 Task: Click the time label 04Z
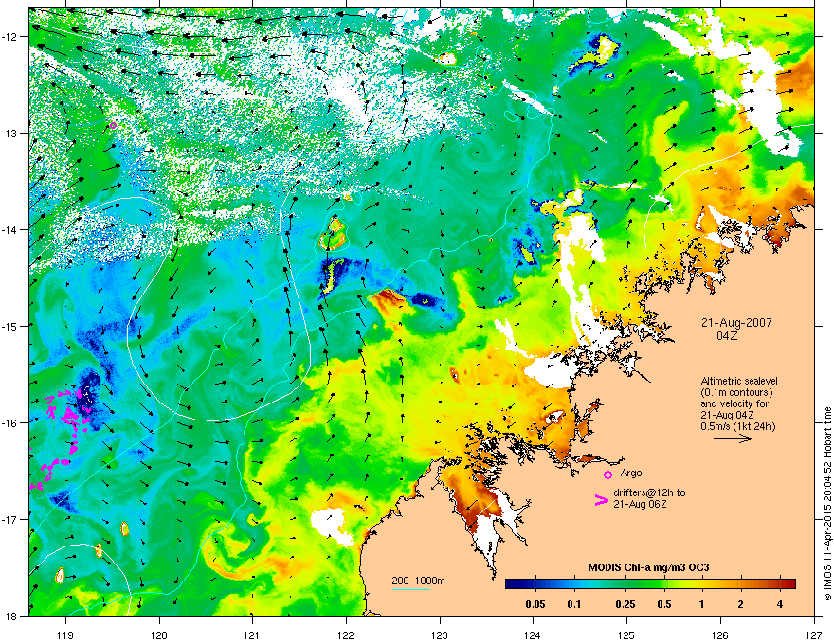(x=727, y=336)
